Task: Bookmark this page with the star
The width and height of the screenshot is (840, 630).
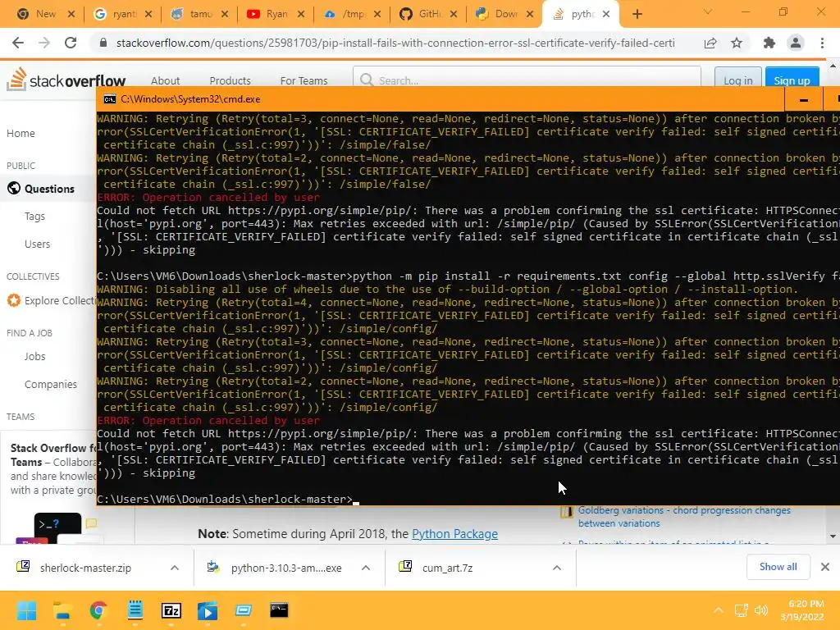Action: [737, 43]
